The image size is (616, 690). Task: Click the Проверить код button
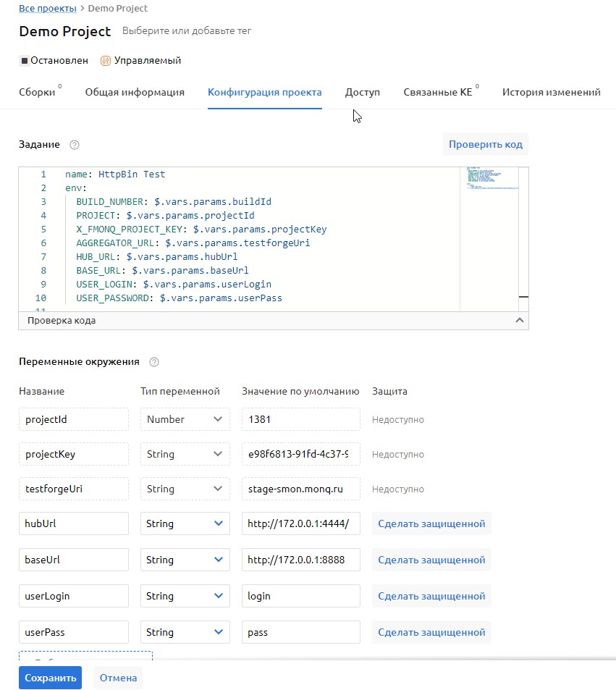pyautogui.click(x=485, y=144)
